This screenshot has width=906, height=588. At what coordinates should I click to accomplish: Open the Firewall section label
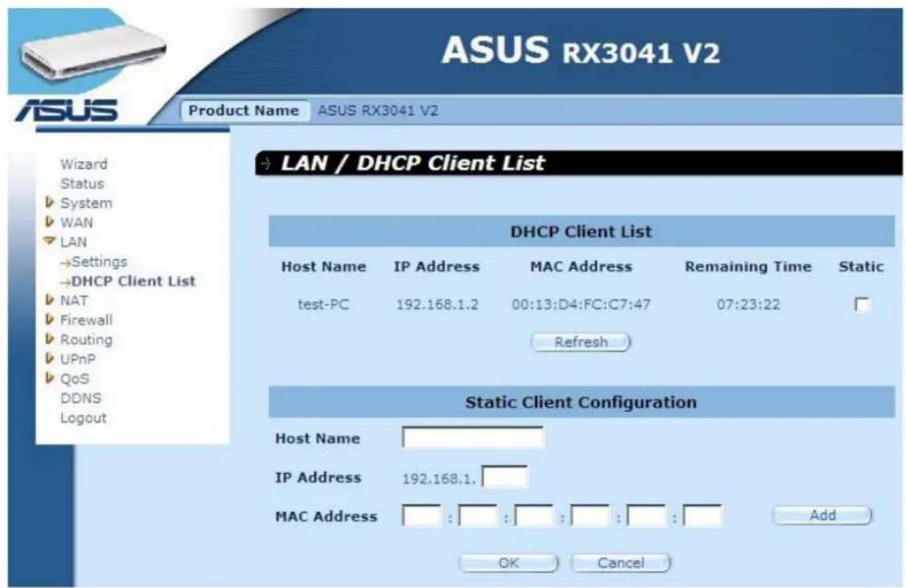(86, 320)
